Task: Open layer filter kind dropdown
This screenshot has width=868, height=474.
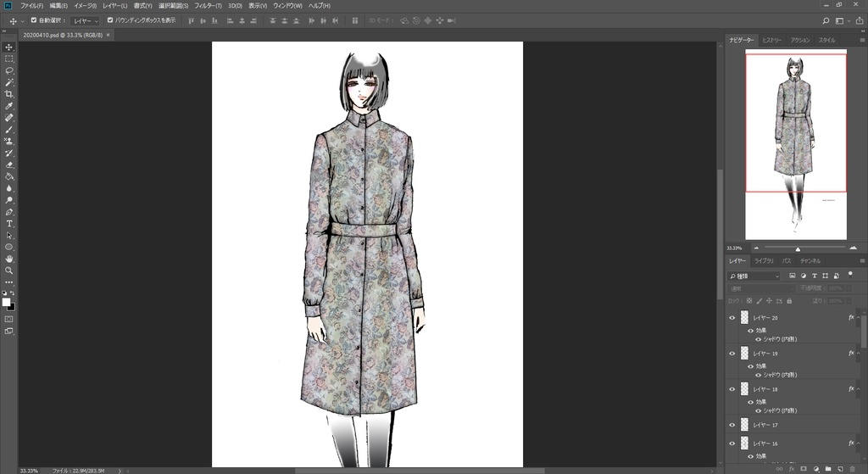Action: pyautogui.click(x=754, y=276)
